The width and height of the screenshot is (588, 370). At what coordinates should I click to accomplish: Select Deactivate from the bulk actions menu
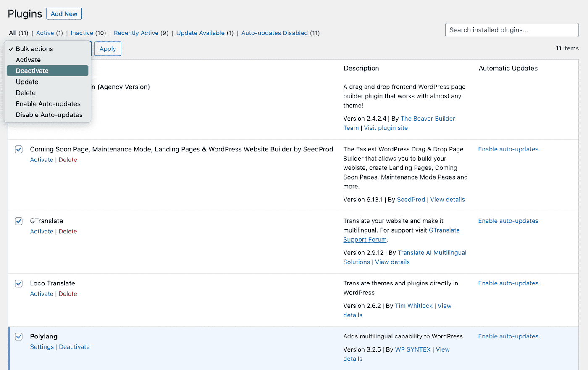pyautogui.click(x=33, y=70)
